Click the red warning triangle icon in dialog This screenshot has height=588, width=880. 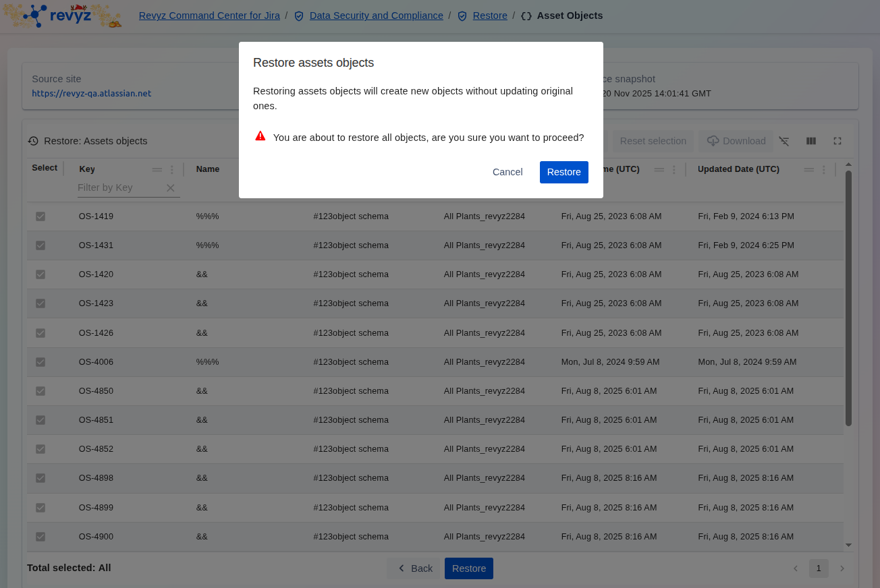(x=260, y=136)
